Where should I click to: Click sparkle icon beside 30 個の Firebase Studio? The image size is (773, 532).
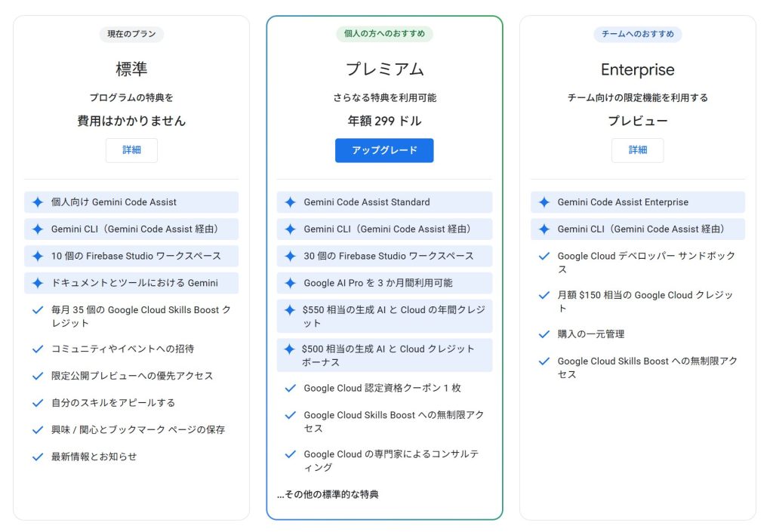(x=291, y=256)
